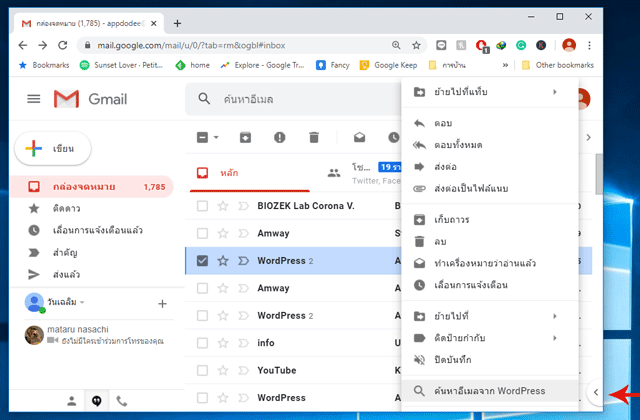Bookmark this page with the star icon
The width and height of the screenshot is (640, 420).
click(x=416, y=45)
